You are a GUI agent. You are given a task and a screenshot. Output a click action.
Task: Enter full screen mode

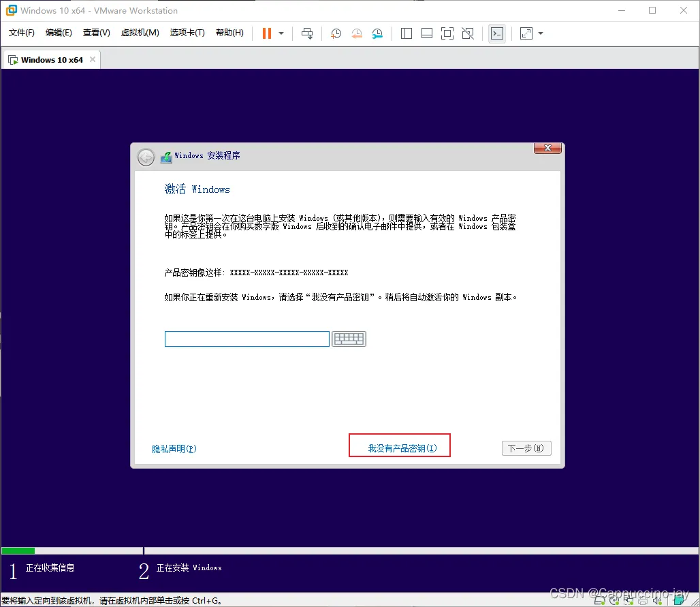pos(447,33)
